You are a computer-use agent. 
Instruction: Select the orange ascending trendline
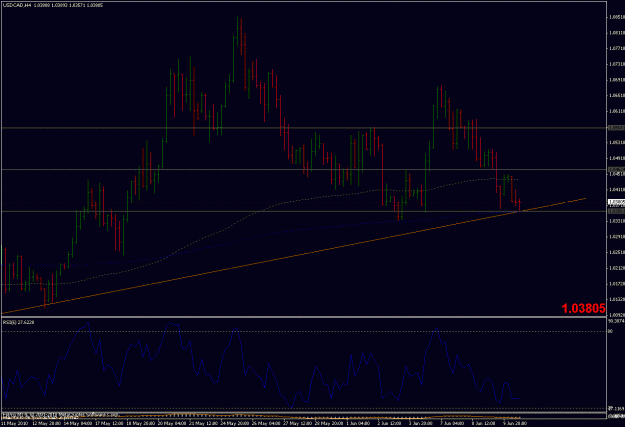294,256
